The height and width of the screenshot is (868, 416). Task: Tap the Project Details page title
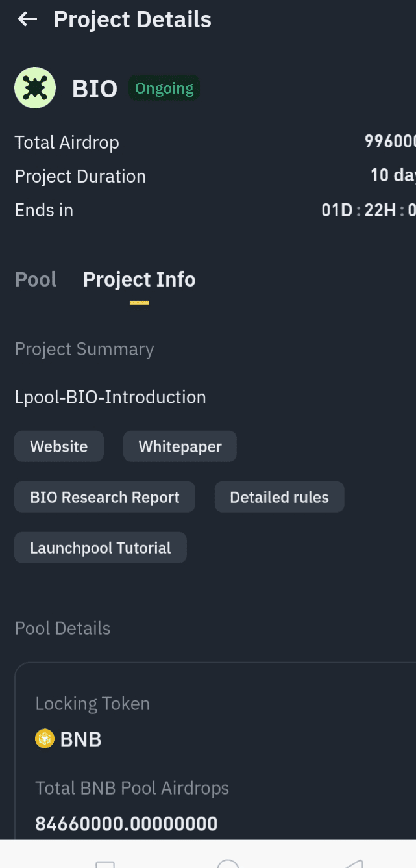tap(132, 19)
